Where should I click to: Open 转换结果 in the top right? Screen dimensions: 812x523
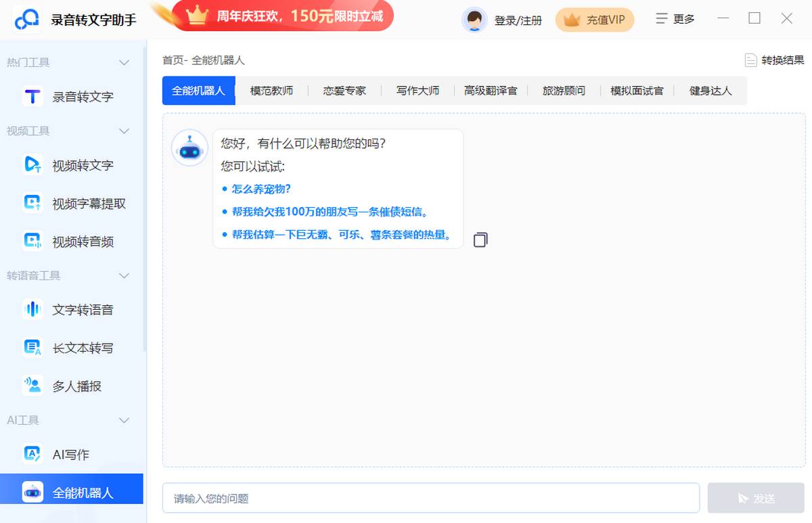pos(775,60)
